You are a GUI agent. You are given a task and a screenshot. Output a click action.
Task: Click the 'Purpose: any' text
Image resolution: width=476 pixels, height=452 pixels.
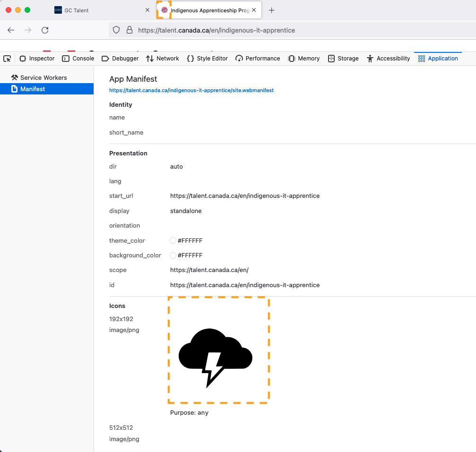tap(189, 413)
